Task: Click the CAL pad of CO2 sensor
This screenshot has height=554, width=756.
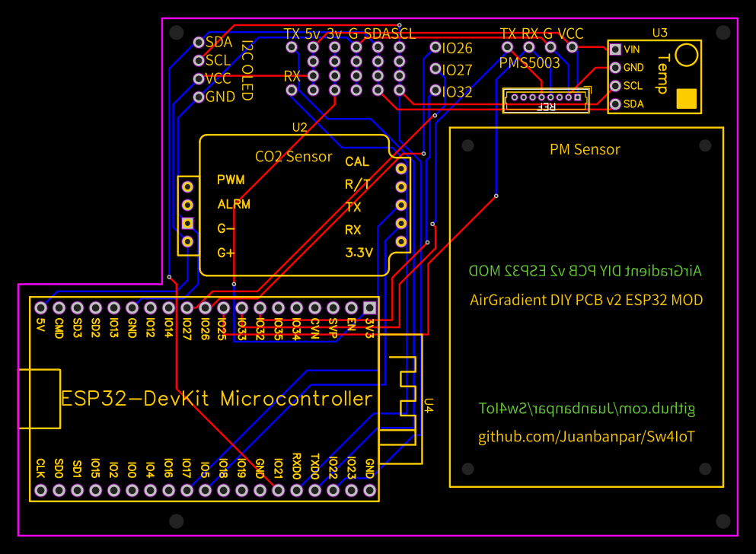Action: tap(401, 169)
